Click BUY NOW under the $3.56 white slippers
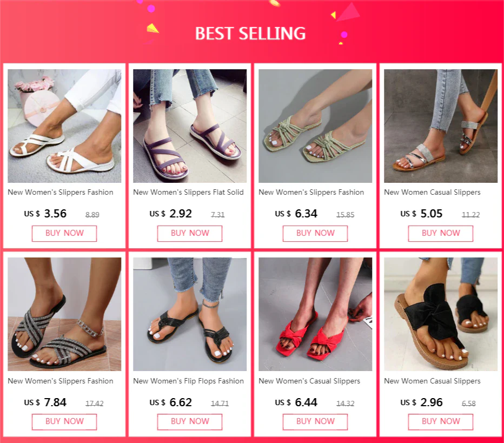 pos(64,233)
